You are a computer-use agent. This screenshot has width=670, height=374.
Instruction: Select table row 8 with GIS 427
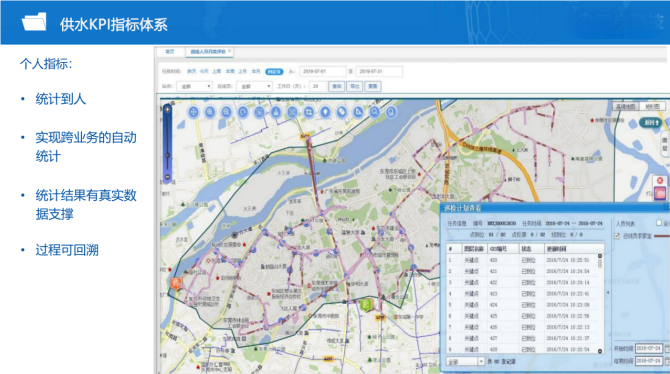(522, 338)
